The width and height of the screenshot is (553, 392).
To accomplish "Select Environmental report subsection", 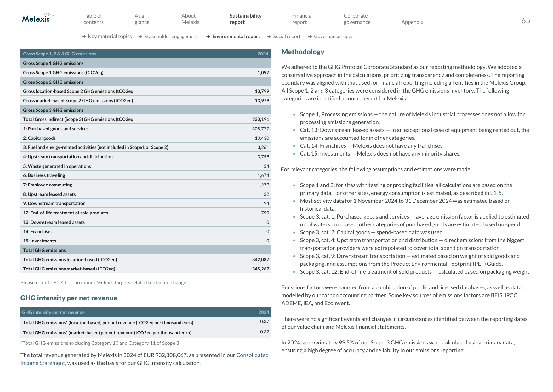I will click(x=236, y=36).
